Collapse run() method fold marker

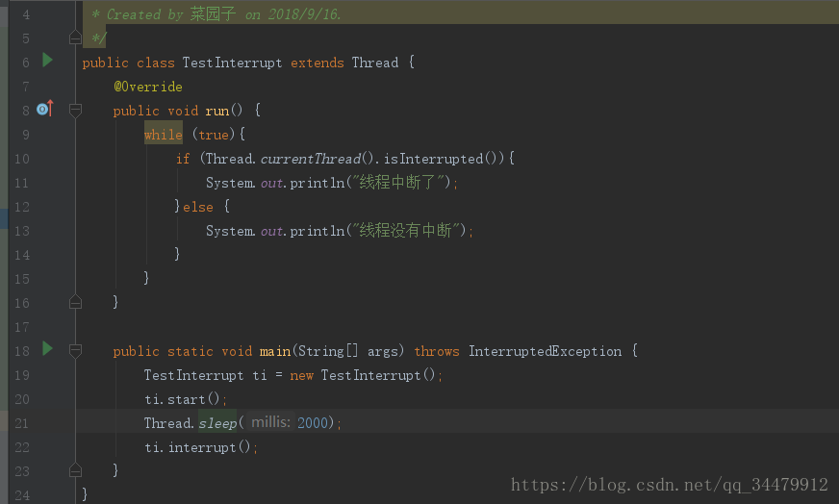tap(75, 111)
